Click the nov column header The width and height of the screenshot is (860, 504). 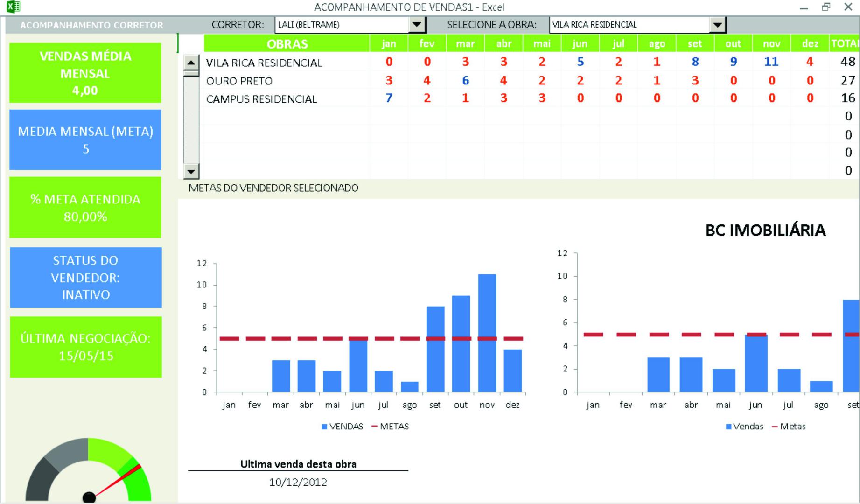click(x=771, y=44)
